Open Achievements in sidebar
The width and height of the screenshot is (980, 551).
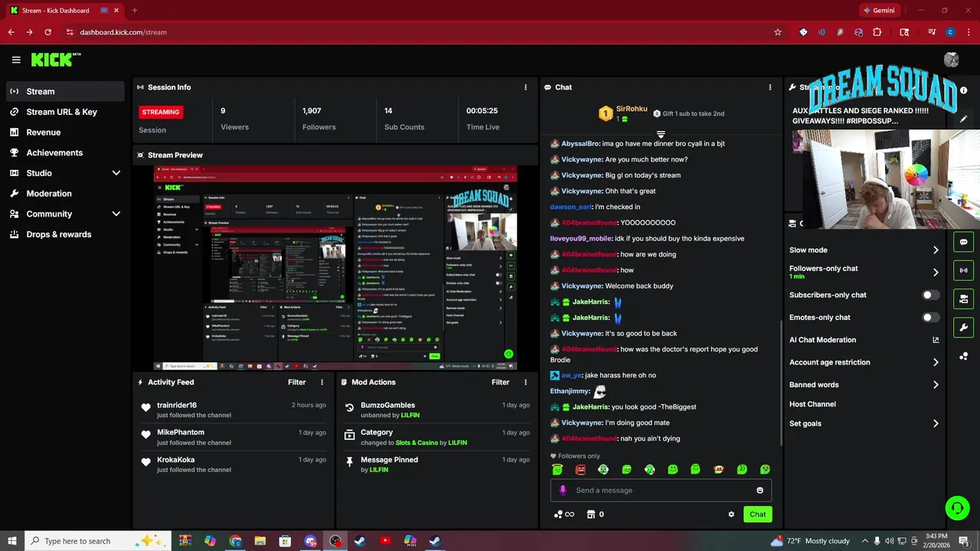click(x=66, y=152)
